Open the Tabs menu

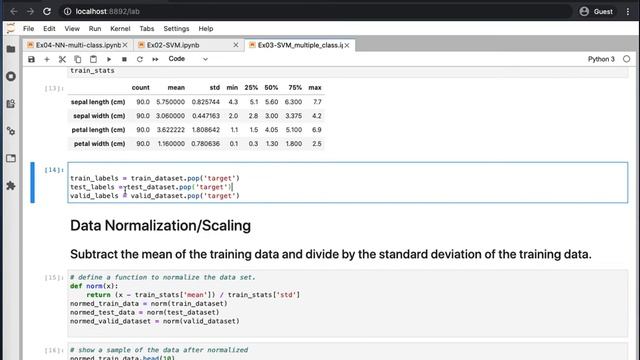click(x=147, y=29)
